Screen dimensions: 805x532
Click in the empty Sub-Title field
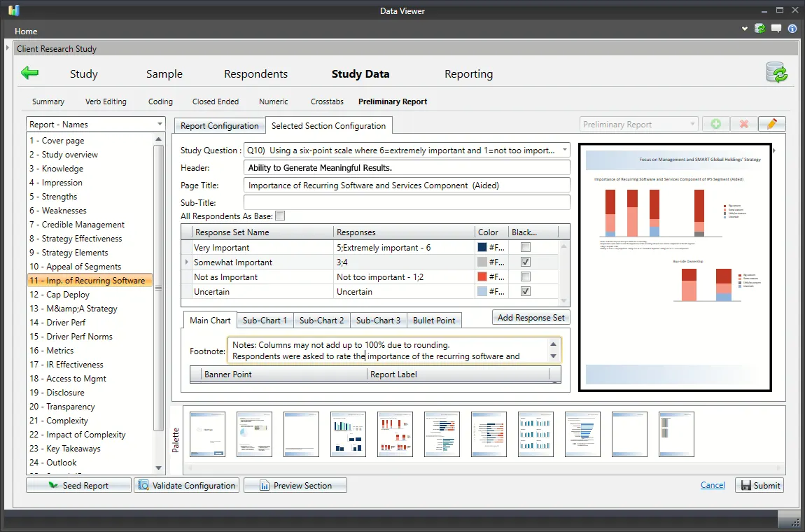tap(407, 202)
